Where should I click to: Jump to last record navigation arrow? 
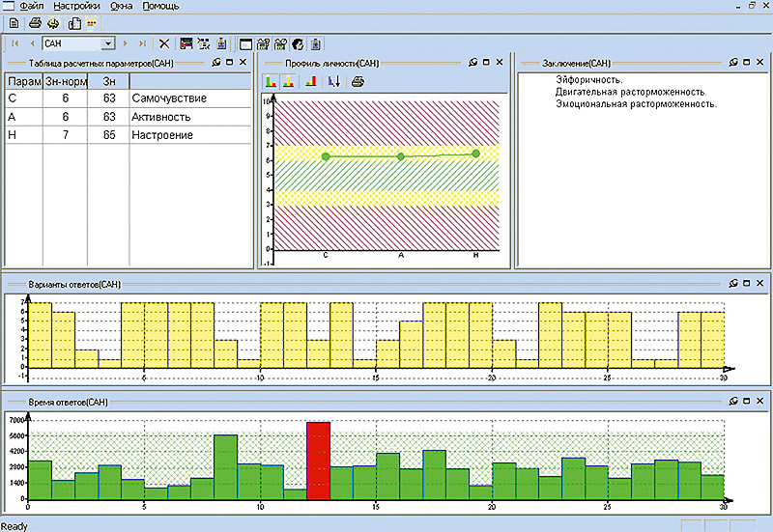point(143,43)
